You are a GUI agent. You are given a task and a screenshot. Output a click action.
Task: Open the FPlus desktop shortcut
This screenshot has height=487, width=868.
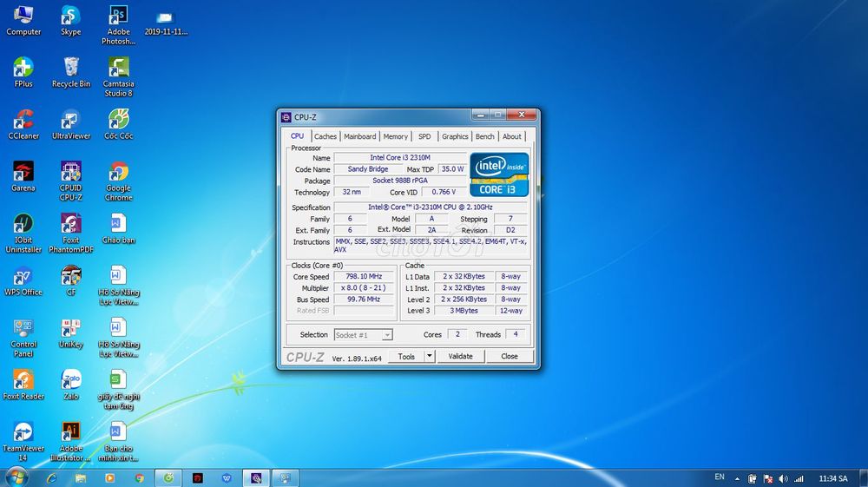pos(23,73)
